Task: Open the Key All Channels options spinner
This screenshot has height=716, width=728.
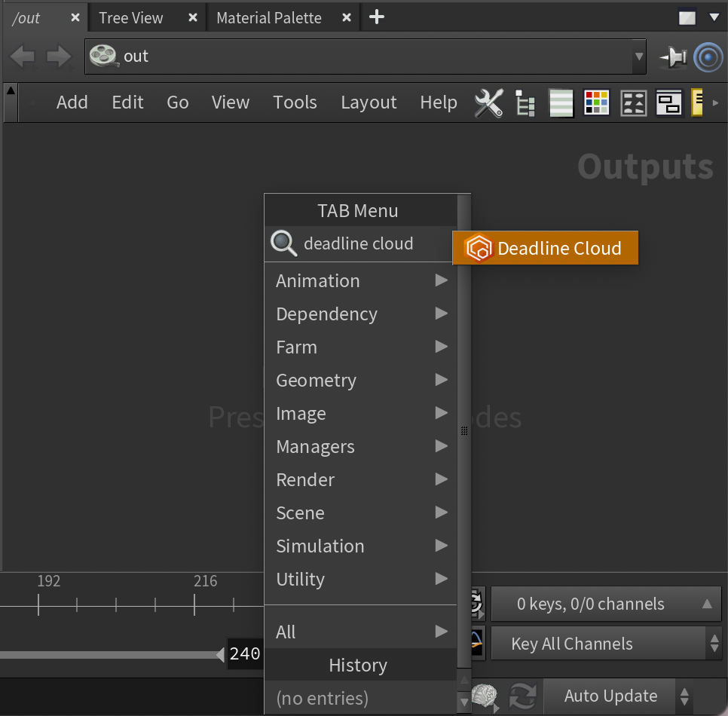Action: coord(713,643)
